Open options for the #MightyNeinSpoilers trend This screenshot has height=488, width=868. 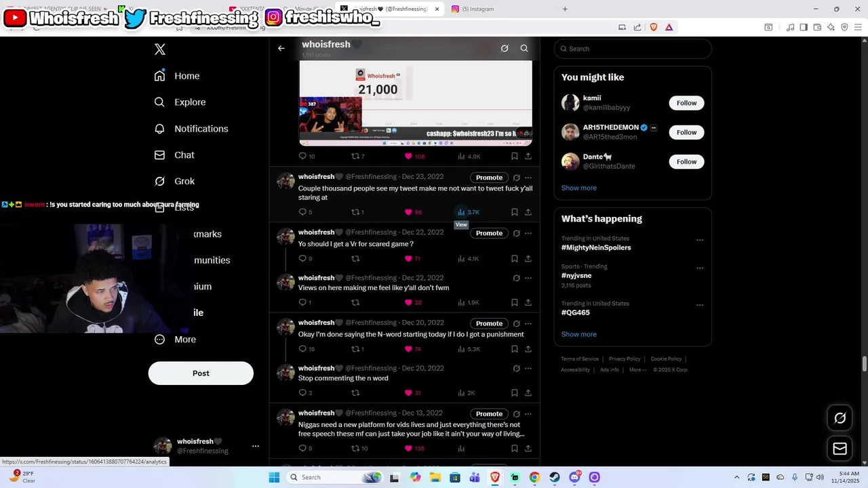700,240
